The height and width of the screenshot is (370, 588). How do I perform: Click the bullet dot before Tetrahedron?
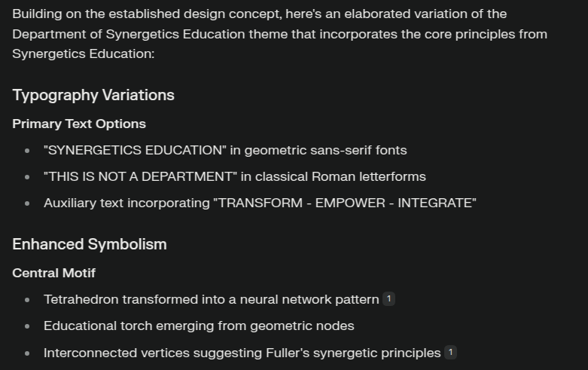point(27,300)
